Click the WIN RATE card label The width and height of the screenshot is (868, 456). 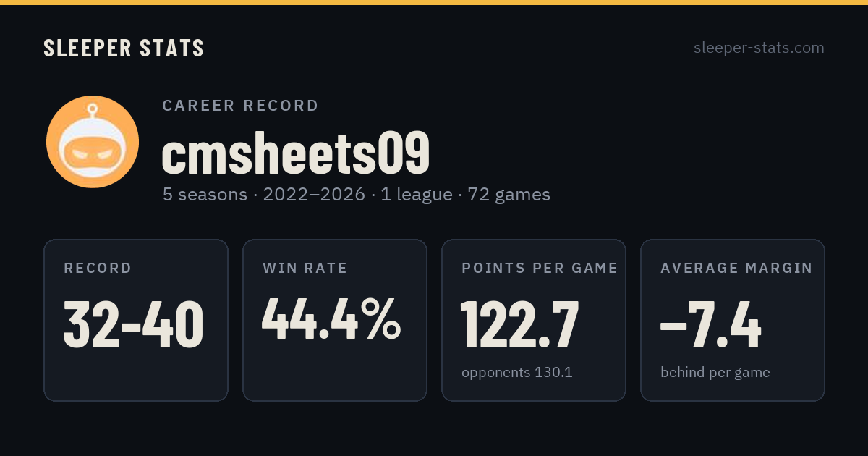click(305, 269)
